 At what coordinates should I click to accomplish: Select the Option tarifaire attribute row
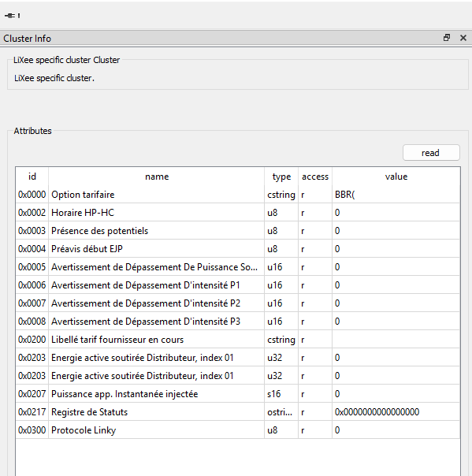point(238,195)
